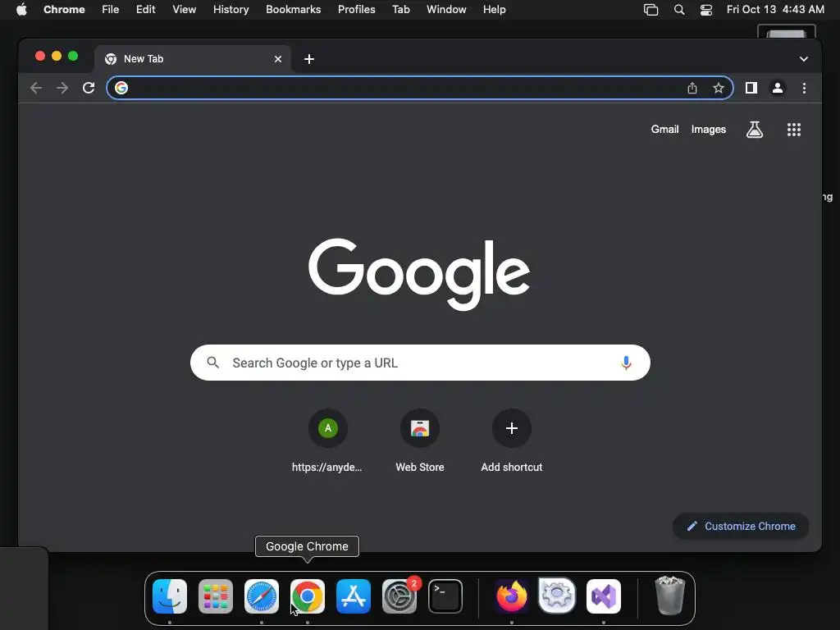Launch Firefox from the Dock
Screen dimensions: 840x630
point(512,596)
